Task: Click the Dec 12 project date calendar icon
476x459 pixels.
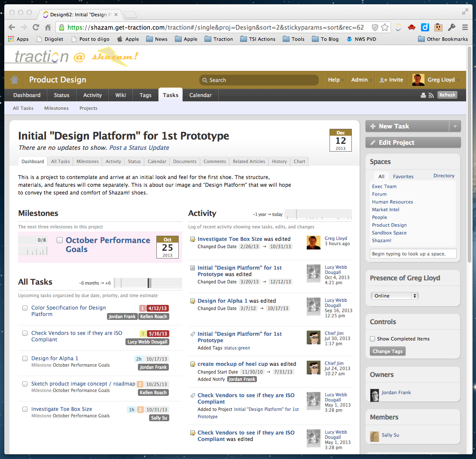Action: [340, 140]
